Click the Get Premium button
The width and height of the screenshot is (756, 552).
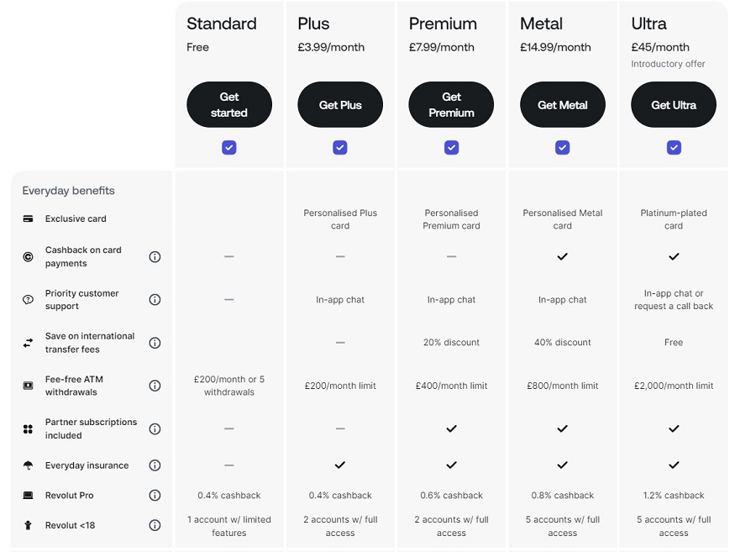point(451,104)
